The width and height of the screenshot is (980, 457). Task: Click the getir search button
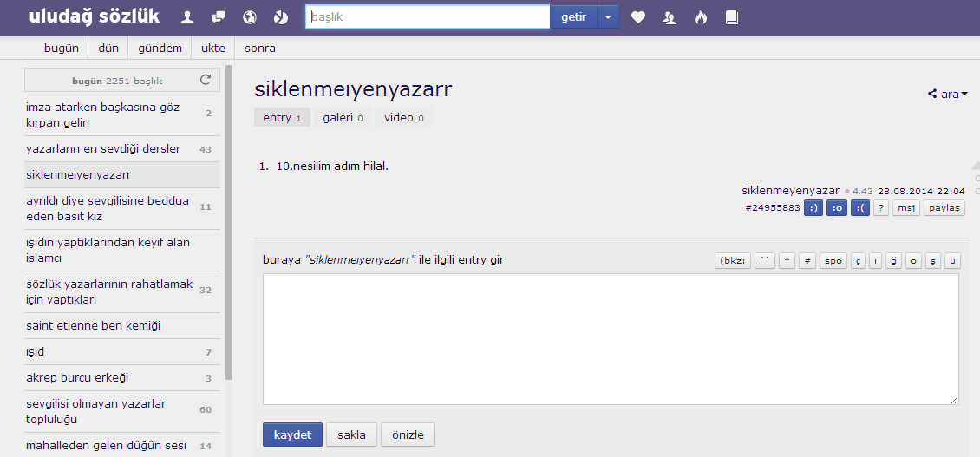(x=574, y=17)
